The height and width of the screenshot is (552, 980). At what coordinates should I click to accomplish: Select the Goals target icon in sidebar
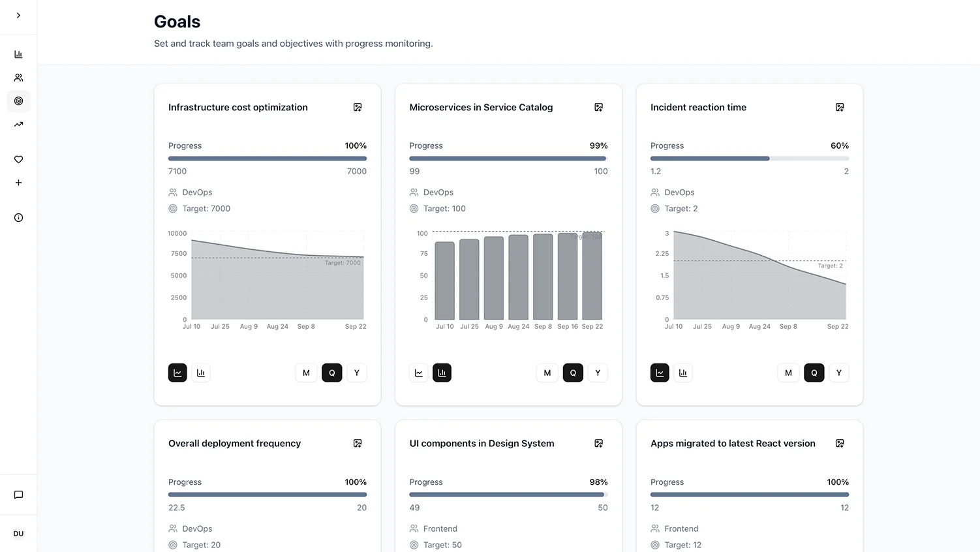18,101
